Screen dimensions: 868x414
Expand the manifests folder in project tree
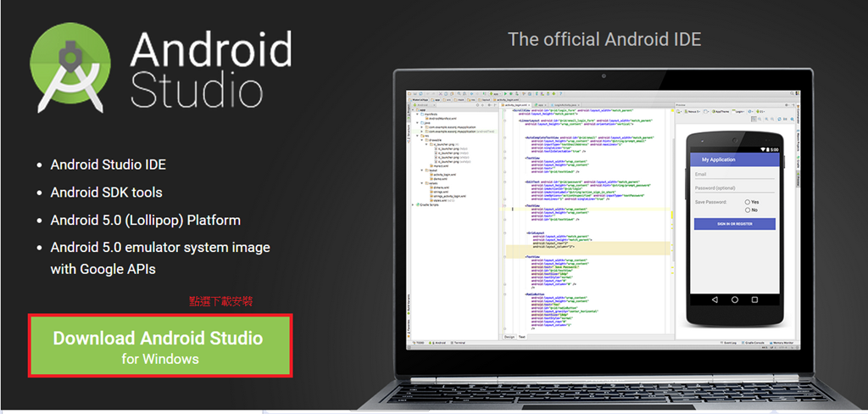[x=417, y=115]
